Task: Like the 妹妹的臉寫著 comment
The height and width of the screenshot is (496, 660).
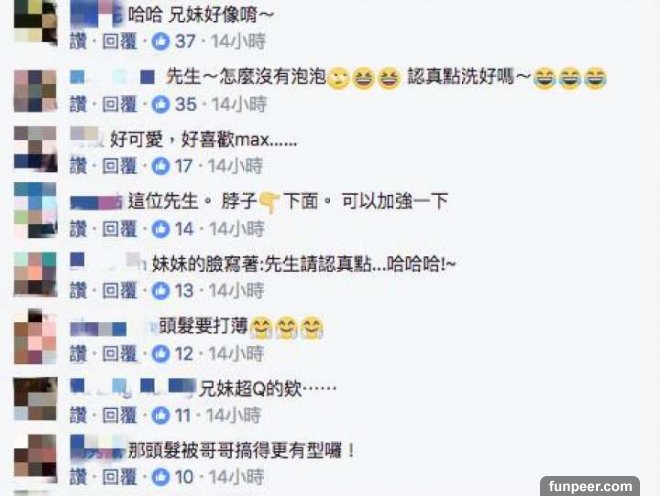Action: coord(78,291)
